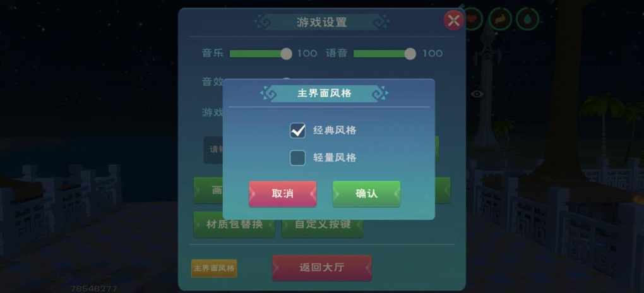
Task: Click the partially hidden green 画 button
Action: [x=208, y=190]
